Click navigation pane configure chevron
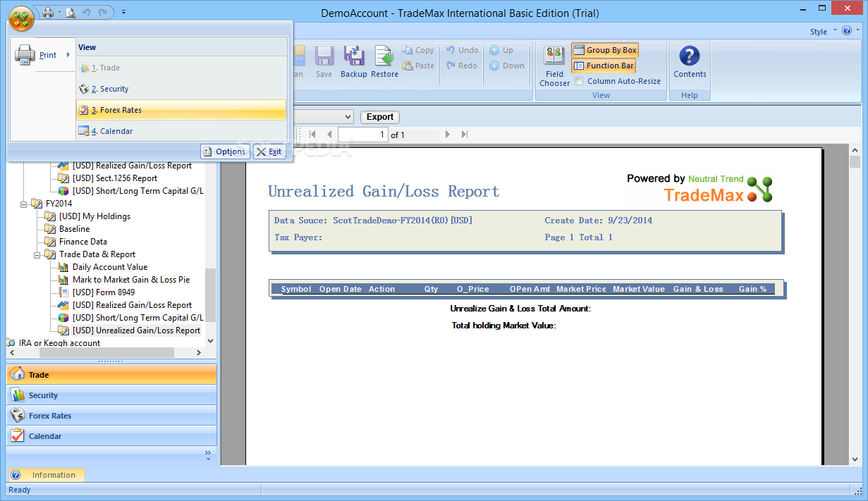868x501 pixels. coord(208,455)
